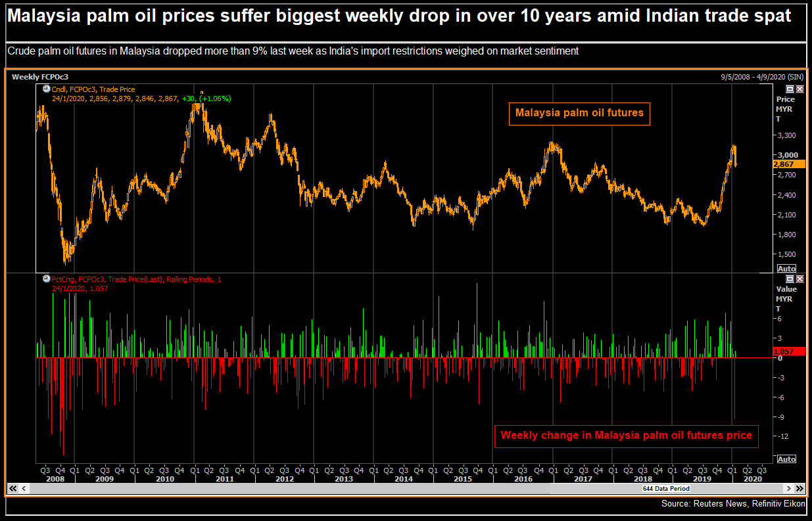Click the clock icon beside PctCng series

pos(46,279)
